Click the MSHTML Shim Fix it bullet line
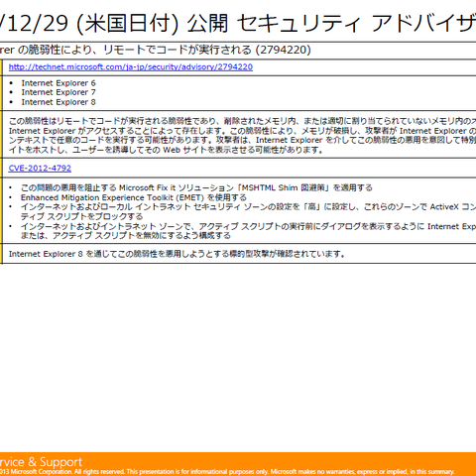 click(x=196, y=187)
